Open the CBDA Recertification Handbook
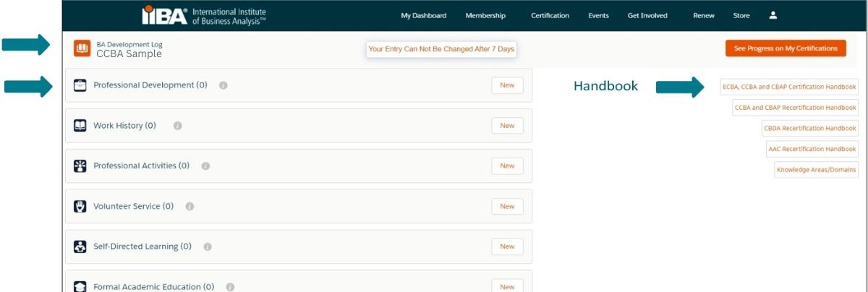 809,128
